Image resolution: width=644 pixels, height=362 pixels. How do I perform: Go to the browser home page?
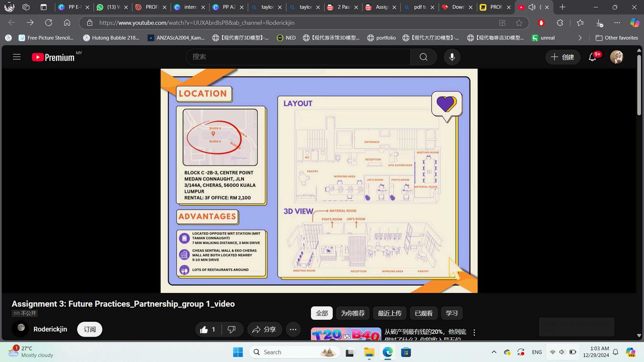click(67, 23)
